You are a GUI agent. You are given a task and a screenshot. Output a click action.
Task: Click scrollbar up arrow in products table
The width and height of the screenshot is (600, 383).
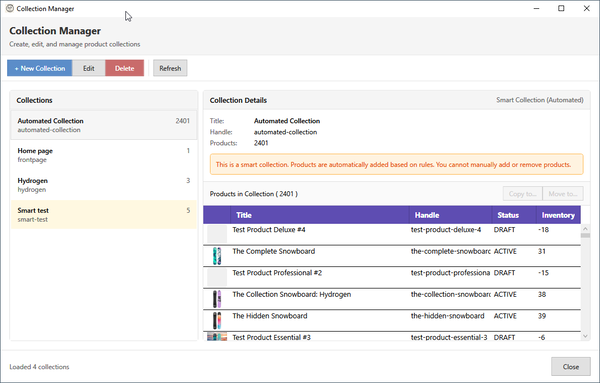[x=585, y=228]
